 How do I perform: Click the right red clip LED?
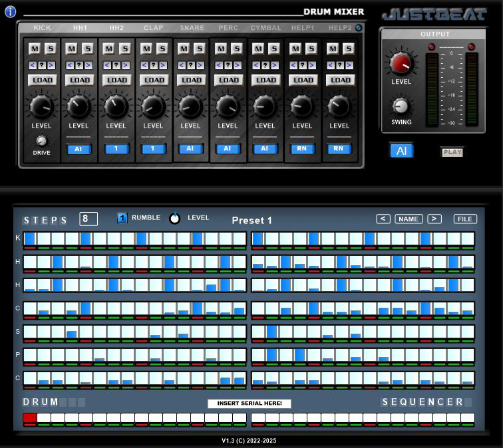click(x=471, y=47)
